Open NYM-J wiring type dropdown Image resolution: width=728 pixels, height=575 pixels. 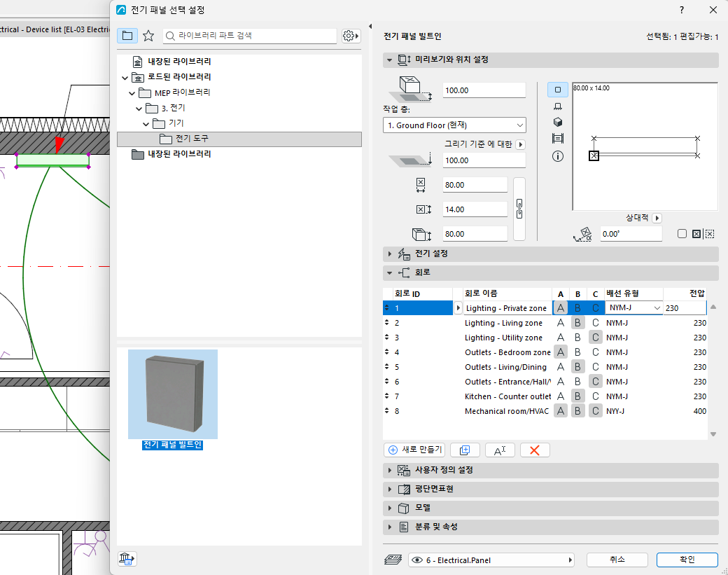[633, 308]
